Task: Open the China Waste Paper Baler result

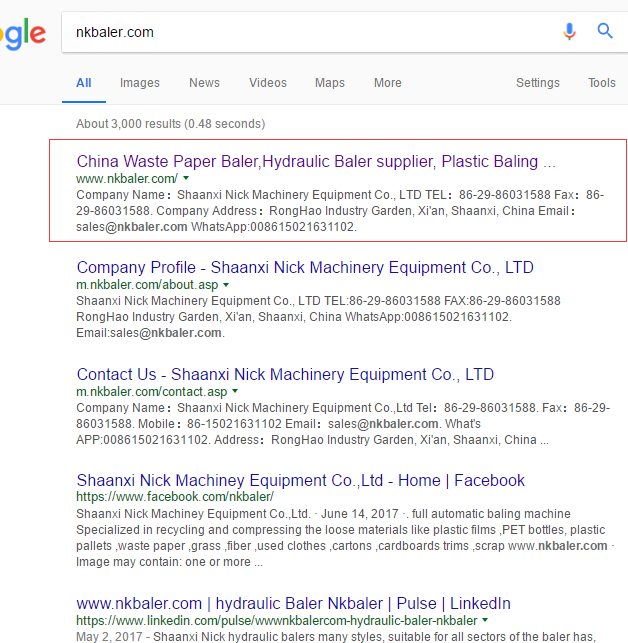Action: (316, 162)
